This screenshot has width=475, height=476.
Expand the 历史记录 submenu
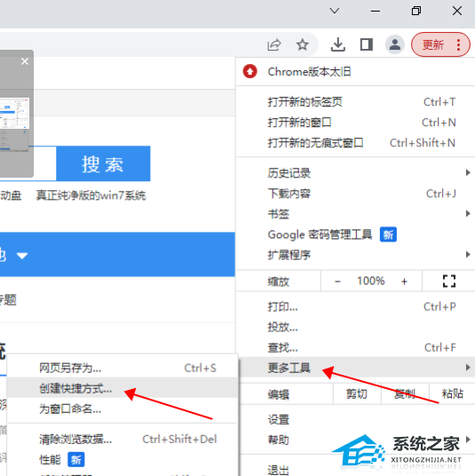(356, 173)
